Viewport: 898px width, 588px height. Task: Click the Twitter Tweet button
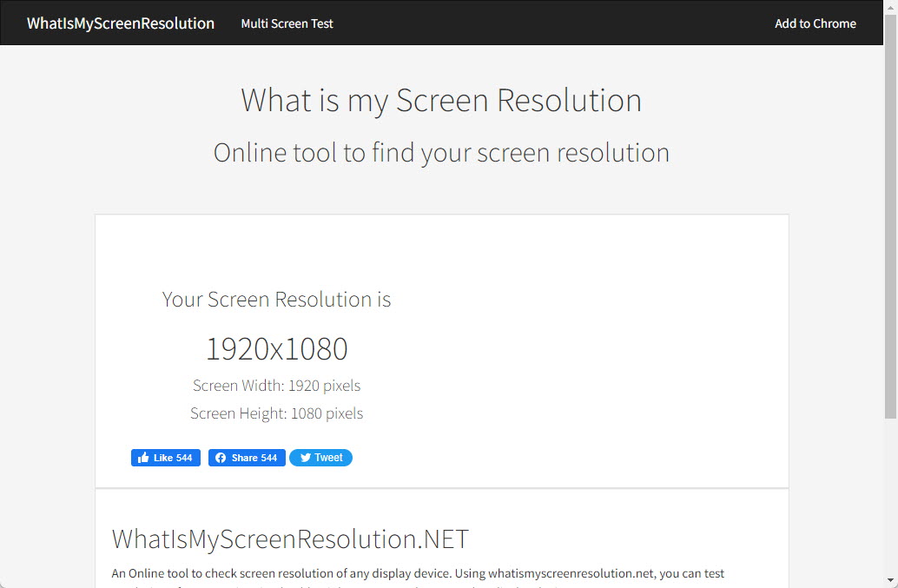coord(320,458)
